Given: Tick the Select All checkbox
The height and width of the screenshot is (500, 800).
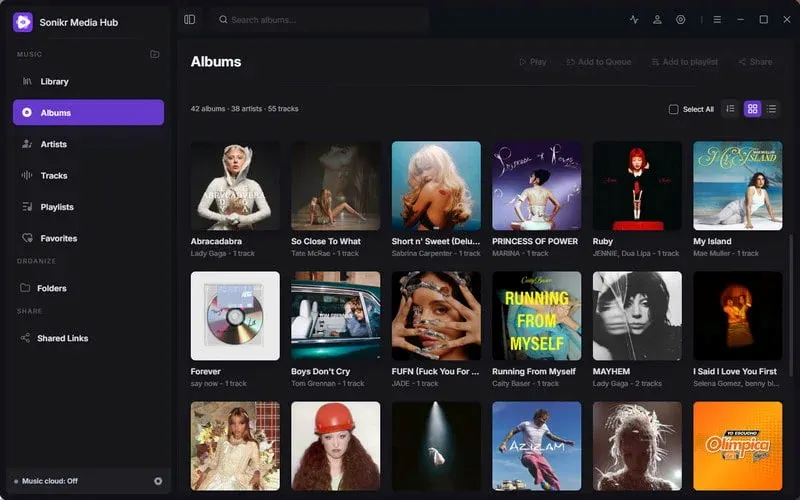Looking at the screenshot, I should point(673,109).
